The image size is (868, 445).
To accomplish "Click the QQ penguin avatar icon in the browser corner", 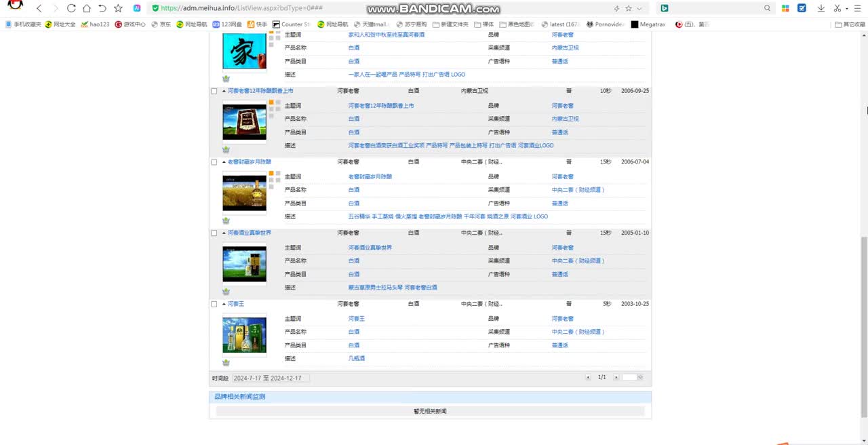I will click(x=15, y=5).
